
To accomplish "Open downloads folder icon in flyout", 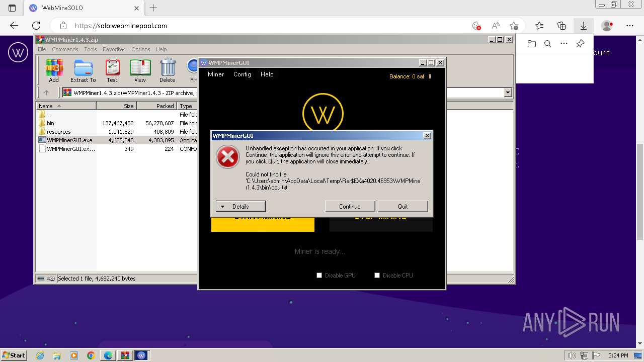I will (x=532, y=44).
